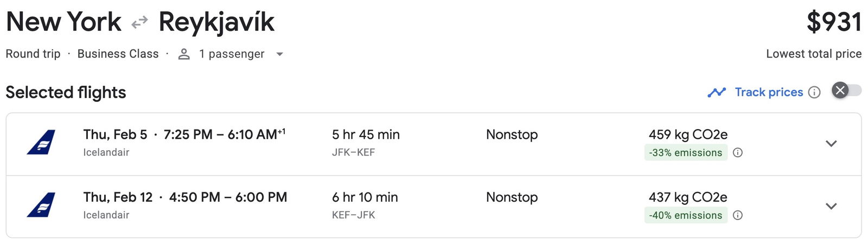Show info for -33% emissions
This screenshot has width=868, height=245.
(x=738, y=153)
